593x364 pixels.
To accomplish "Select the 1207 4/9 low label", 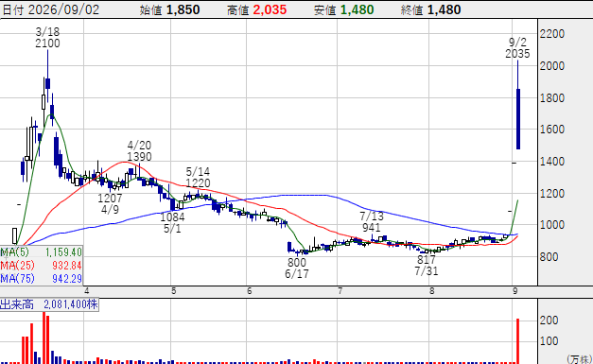I will click(110, 203).
